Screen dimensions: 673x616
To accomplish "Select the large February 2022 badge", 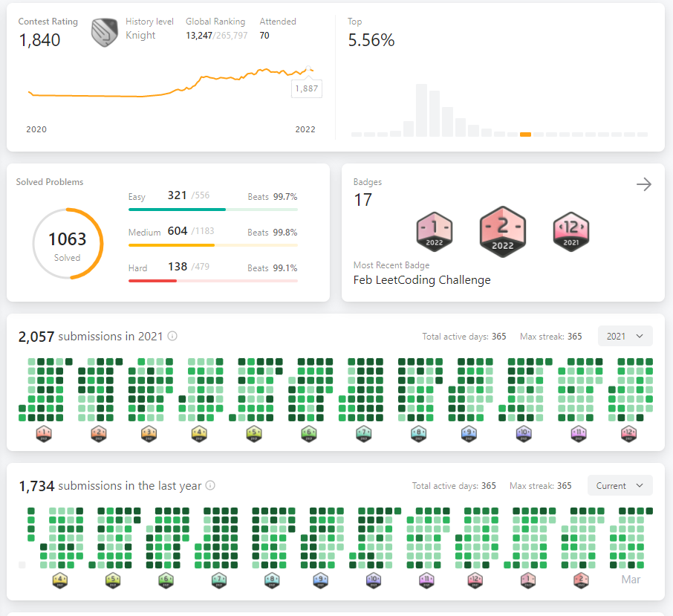I will pyautogui.click(x=503, y=231).
